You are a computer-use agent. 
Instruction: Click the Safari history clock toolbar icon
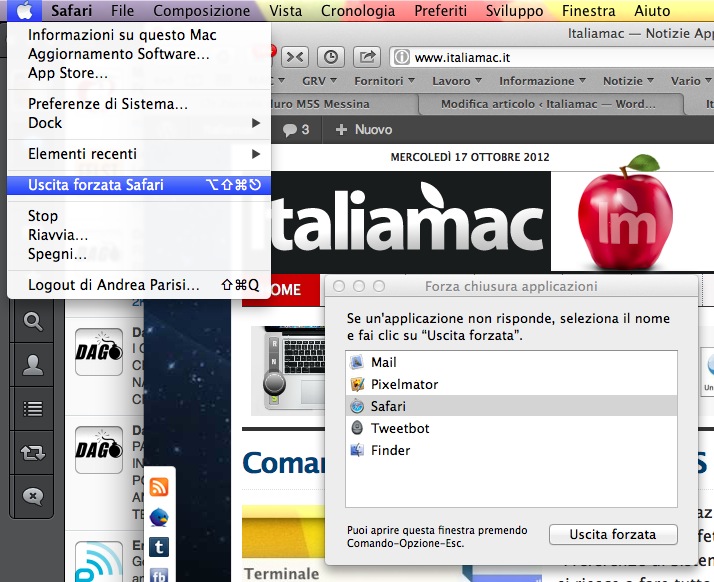[331, 57]
